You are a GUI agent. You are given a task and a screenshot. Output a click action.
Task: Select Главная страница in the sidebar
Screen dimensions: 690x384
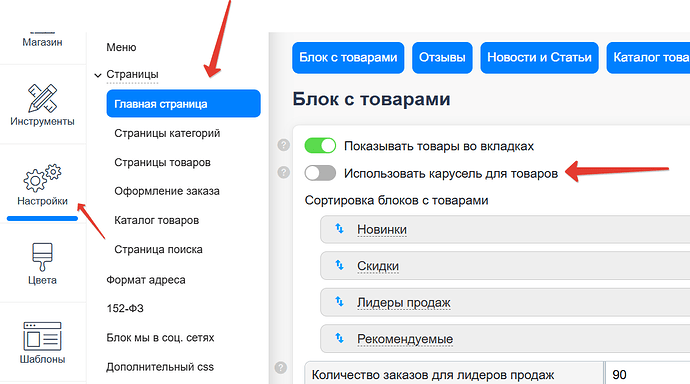tap(184, 104)
